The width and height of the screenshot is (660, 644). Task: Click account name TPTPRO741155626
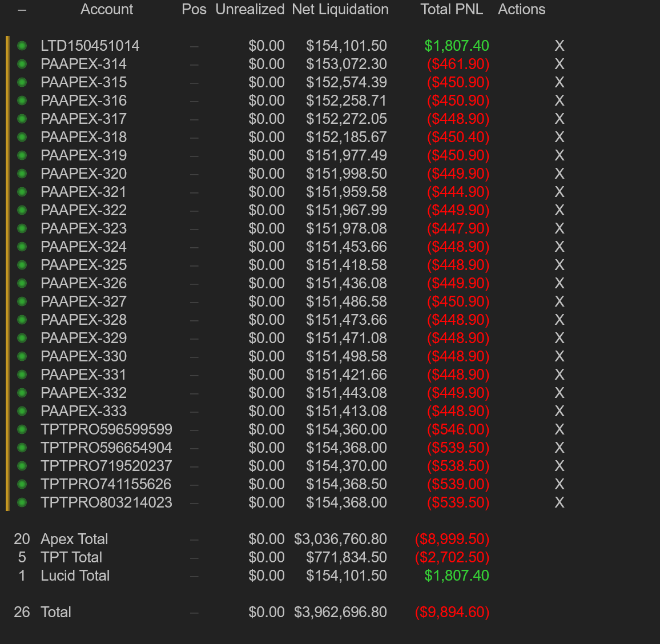pyautogui.click(x=106, y=484)
